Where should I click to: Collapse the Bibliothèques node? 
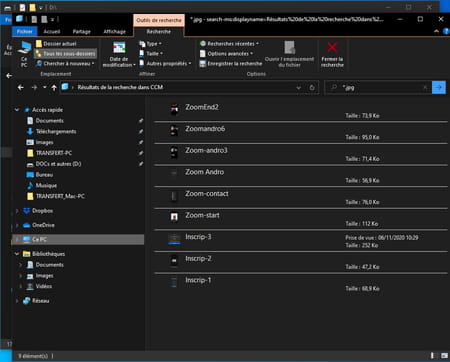coord(17,254)
